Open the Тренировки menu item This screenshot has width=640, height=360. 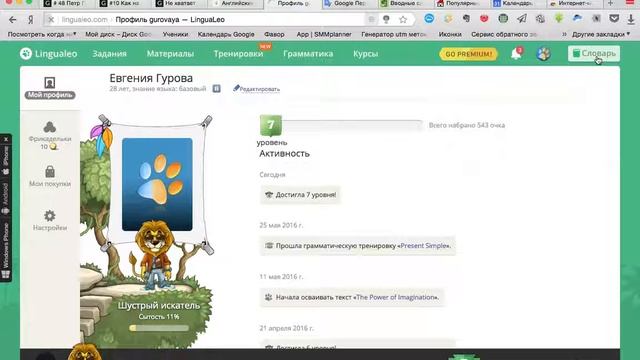point(238,53)
